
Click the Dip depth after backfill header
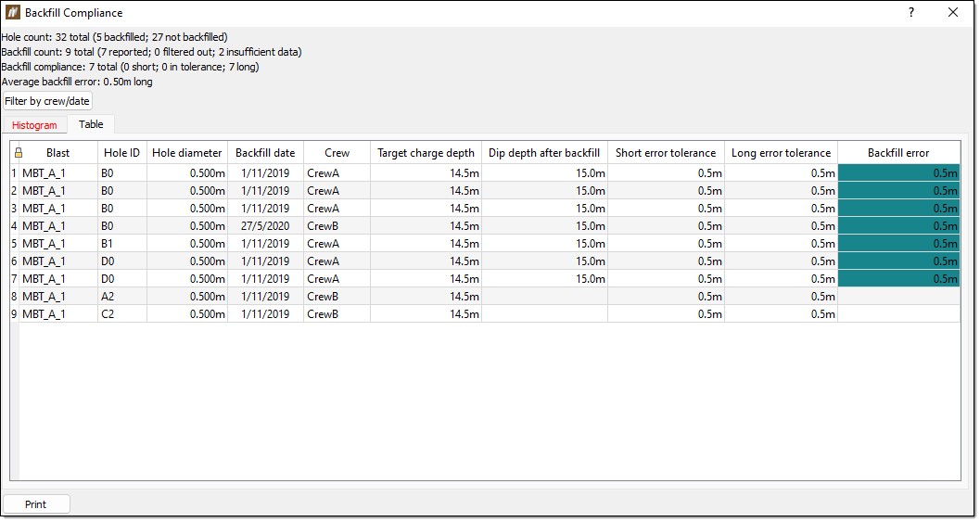click(x=544, y=153)
